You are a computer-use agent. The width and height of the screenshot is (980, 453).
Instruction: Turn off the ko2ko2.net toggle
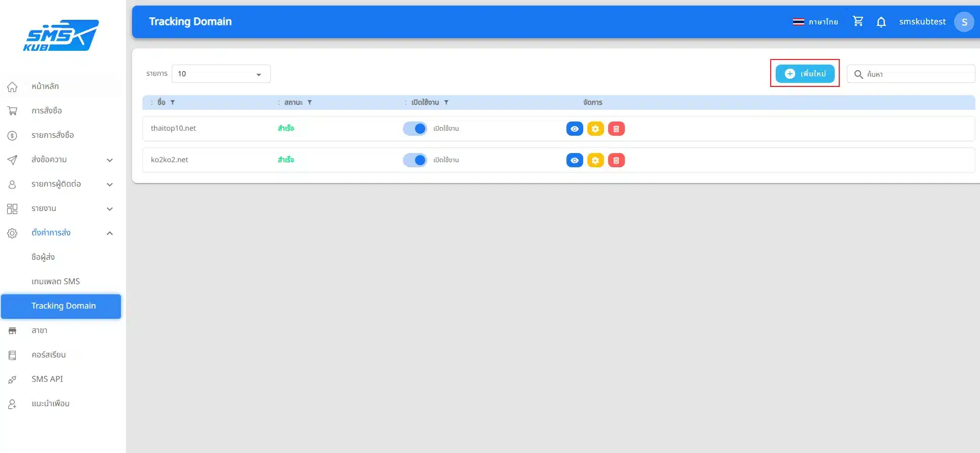pyautogui.click(x=415, y=160)
